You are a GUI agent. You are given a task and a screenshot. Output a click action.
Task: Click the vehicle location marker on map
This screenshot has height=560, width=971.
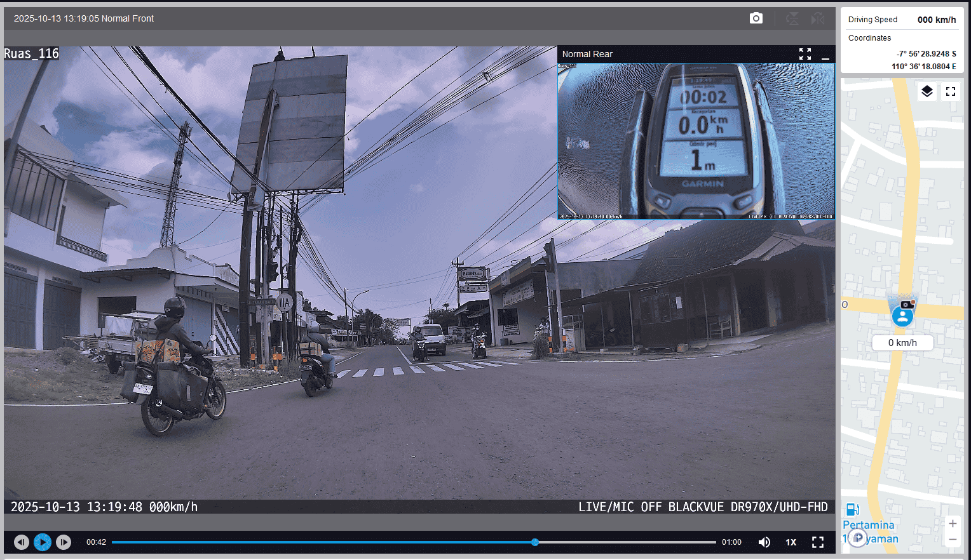[902, 315]
